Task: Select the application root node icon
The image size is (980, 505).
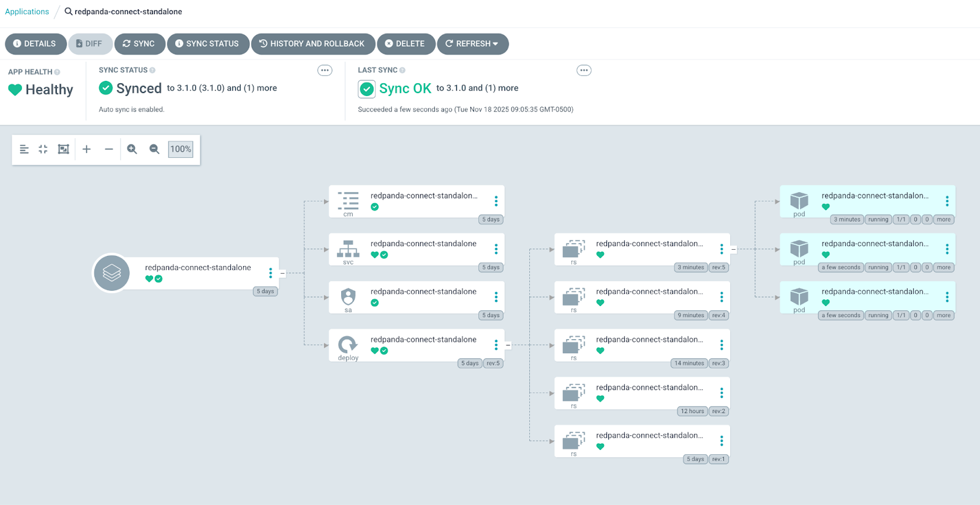Action: click(111, 273)
